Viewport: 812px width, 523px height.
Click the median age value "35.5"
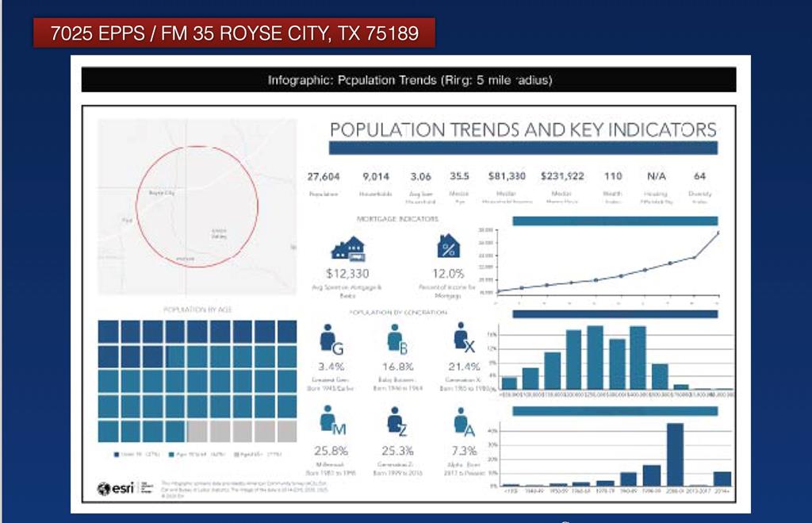click(459, 176)
